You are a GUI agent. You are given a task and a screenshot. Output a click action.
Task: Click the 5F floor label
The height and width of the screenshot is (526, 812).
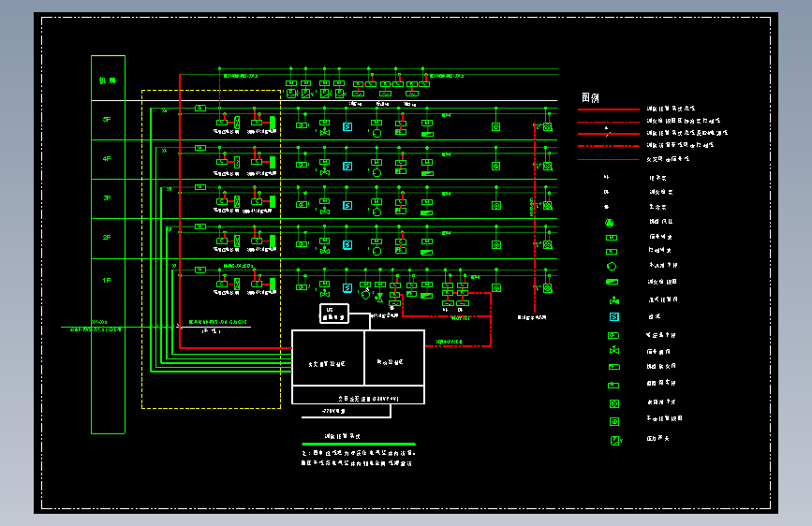tap(107, 120)
